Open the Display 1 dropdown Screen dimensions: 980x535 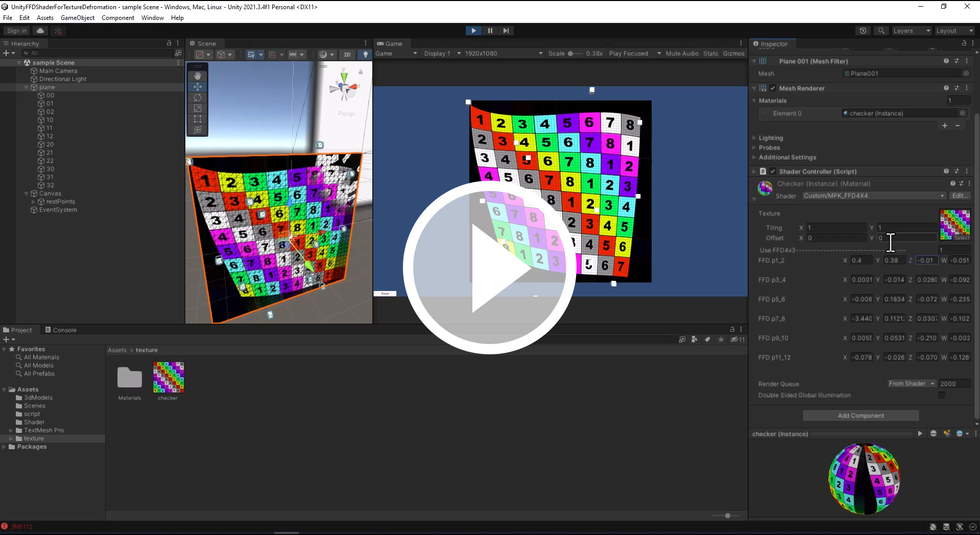[442, 53]
